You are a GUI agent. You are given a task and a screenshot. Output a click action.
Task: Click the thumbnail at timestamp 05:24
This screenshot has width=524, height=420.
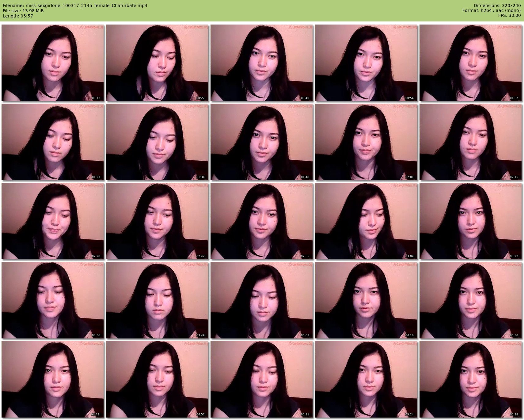tap(366, 379)
